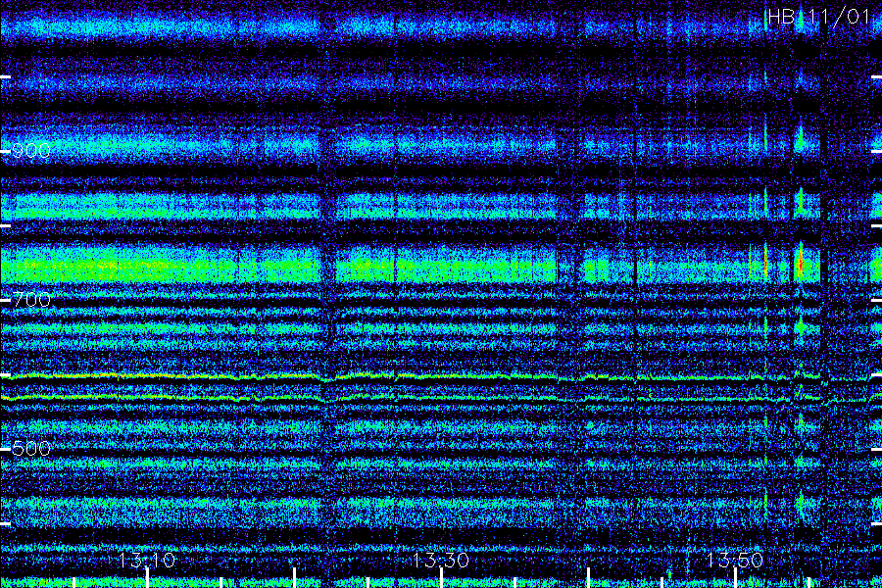
Task: Click the 13:10 time axis label
Action: click(147, 560)
